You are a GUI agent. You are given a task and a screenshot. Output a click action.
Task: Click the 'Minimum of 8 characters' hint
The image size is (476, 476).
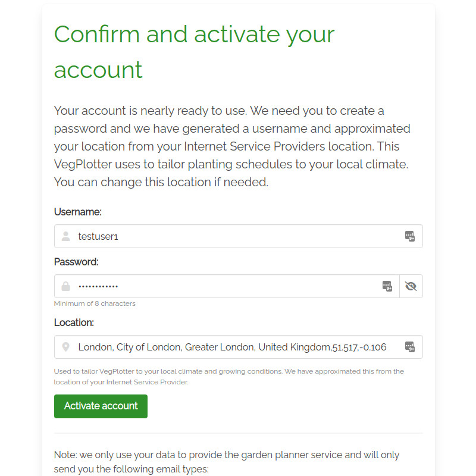[x=95, y=303]
